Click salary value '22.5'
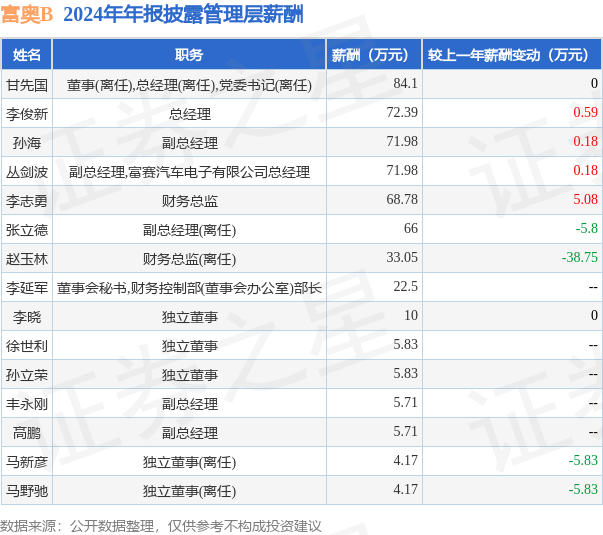Image resolution: width=603 pixels, height=535 pixels. pyautogui.click(x=405, y=286)
